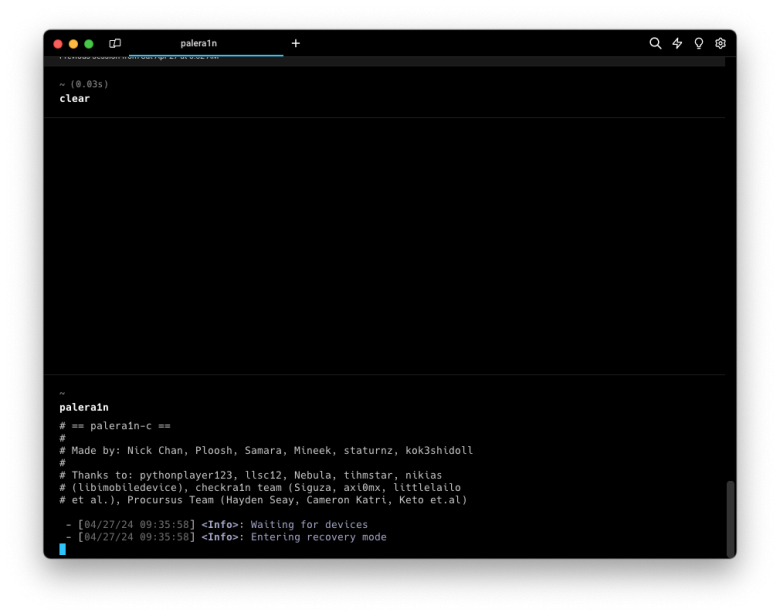Open the search magnifier icon
This screenshot has height=616, width=780.
655,43
